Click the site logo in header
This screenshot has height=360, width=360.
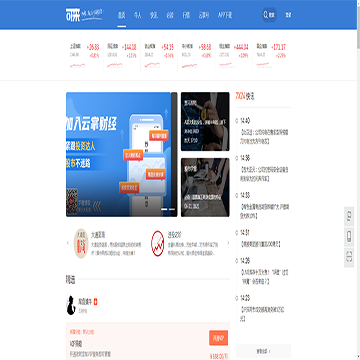click(84, 15)
